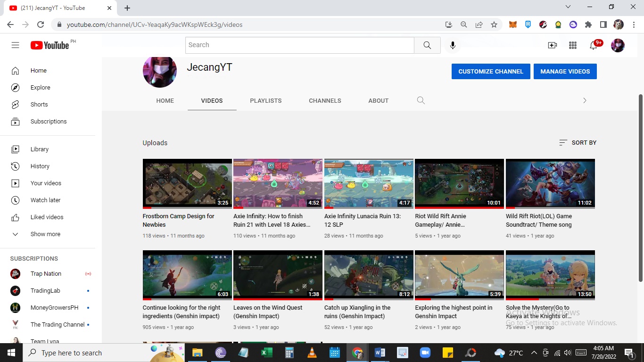Show hidden system tray icons

(x=534, y=353)
